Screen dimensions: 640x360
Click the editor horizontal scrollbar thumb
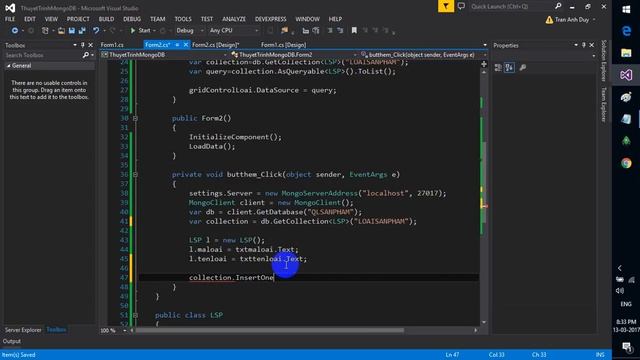pos(269,330)
